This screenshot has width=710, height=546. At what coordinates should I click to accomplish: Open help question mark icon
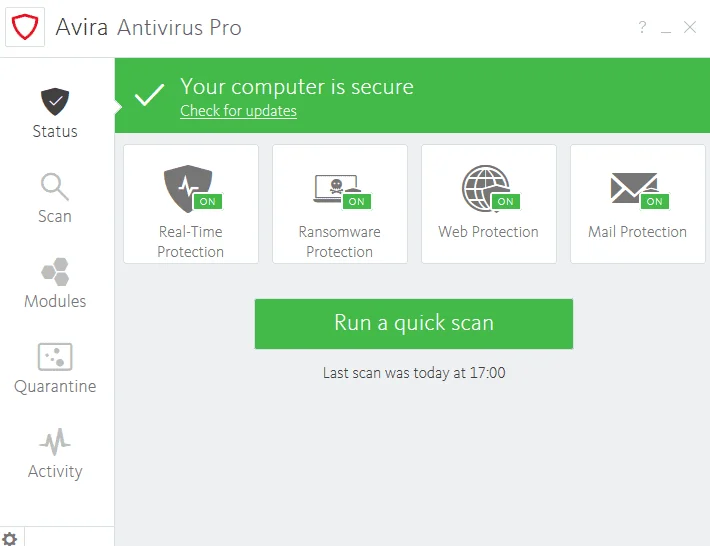click(x=642, y=27)
